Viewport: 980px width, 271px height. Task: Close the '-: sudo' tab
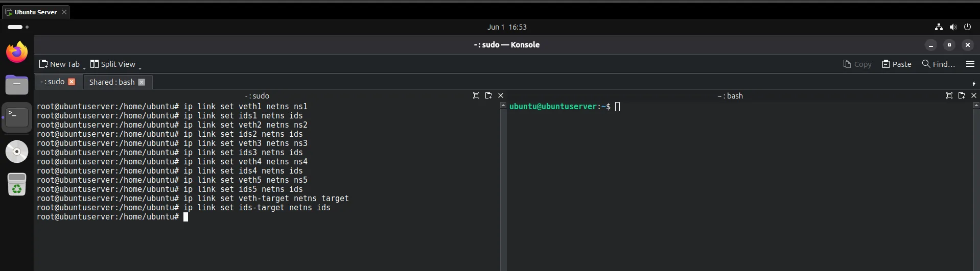(72, 82)
